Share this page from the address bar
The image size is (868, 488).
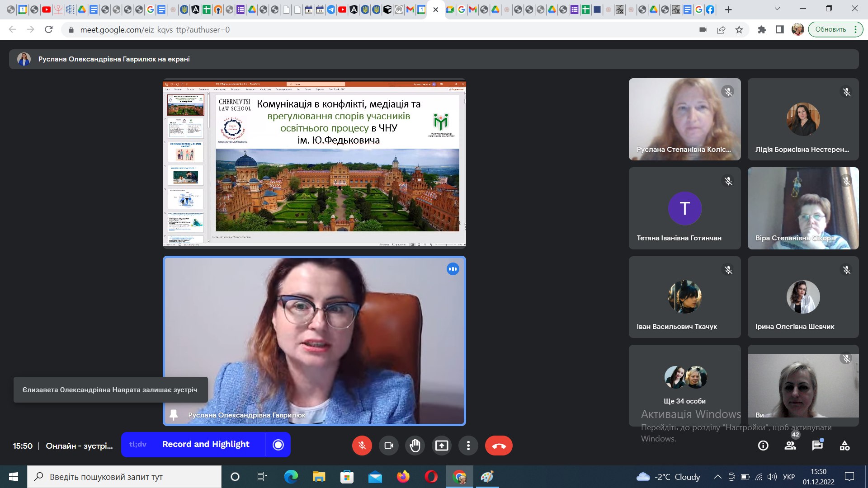721,29
